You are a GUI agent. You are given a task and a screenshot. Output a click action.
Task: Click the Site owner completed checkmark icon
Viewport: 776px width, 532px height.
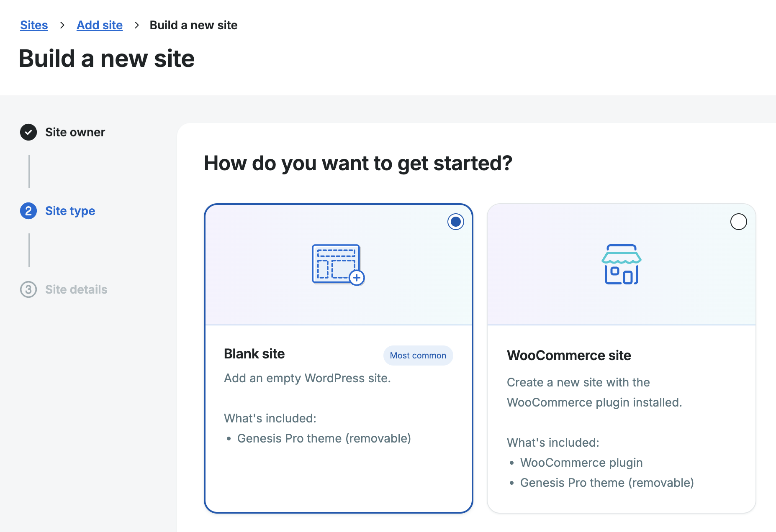pyautogui.click(x=28, y=132)
